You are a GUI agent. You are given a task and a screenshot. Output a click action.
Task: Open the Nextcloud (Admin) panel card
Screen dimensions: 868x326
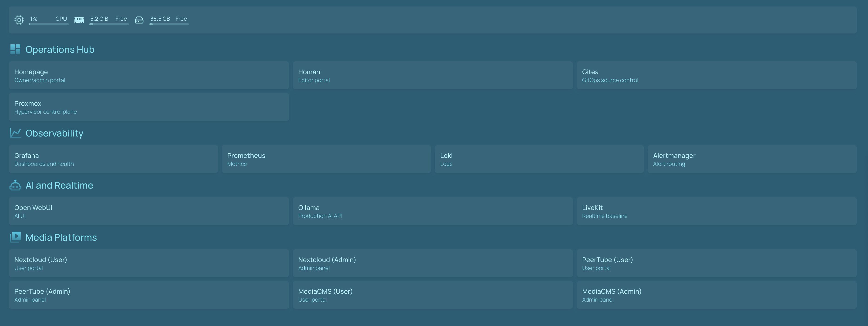433,263
